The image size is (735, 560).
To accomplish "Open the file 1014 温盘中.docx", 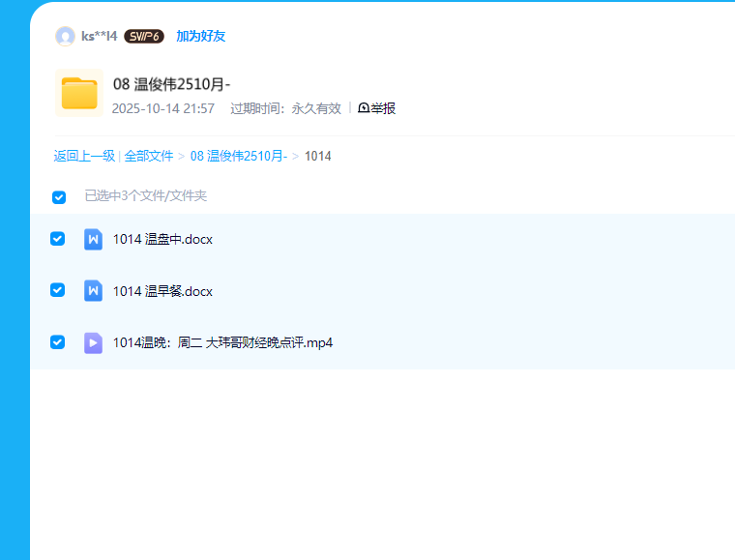I will pos(162,240).
